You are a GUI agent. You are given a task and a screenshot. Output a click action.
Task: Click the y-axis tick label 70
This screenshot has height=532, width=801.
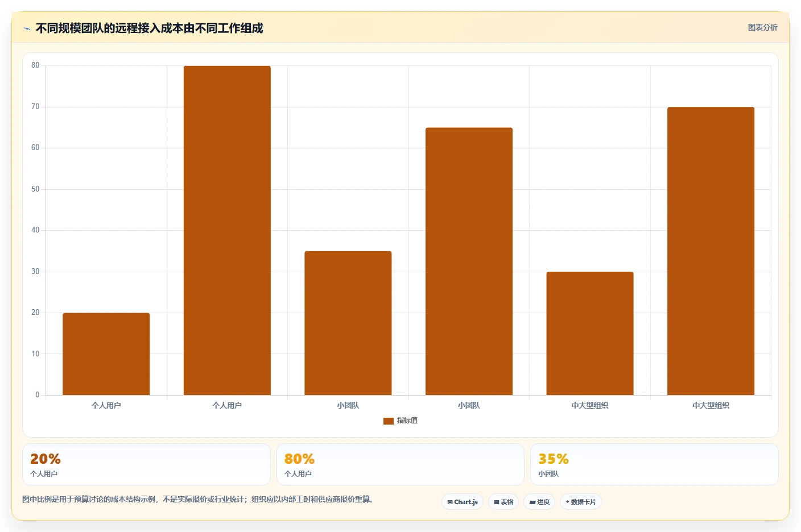pos(35,107)
